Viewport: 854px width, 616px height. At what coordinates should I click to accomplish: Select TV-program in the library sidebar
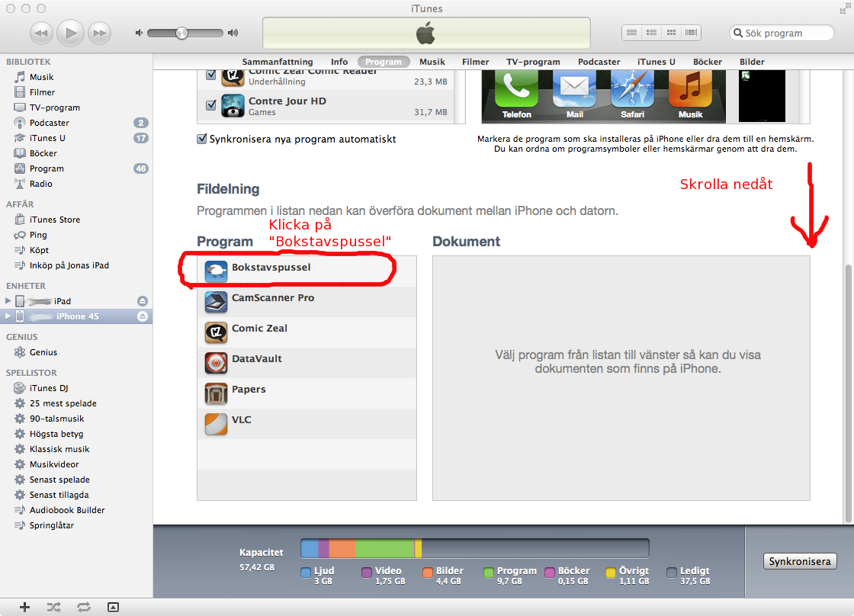point(76,107)
